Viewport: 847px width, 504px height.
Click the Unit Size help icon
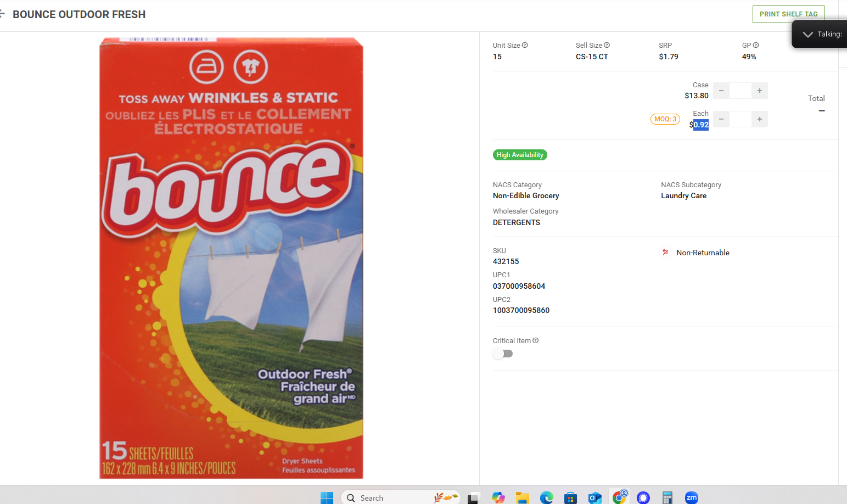point(525,45)
